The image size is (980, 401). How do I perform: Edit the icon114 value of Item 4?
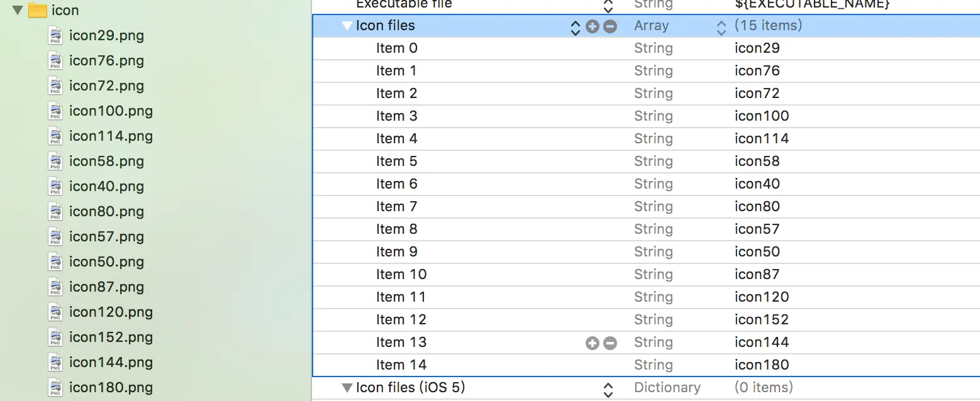761,139
